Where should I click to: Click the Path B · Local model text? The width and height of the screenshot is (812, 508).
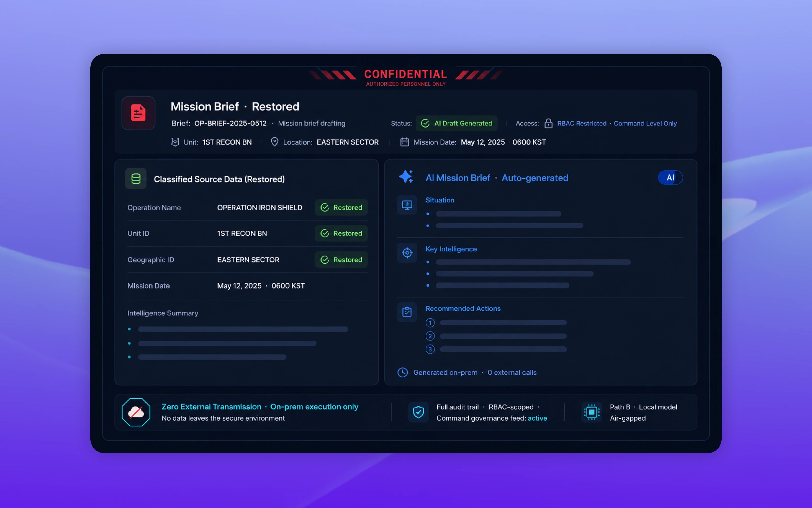coord(643,407)
